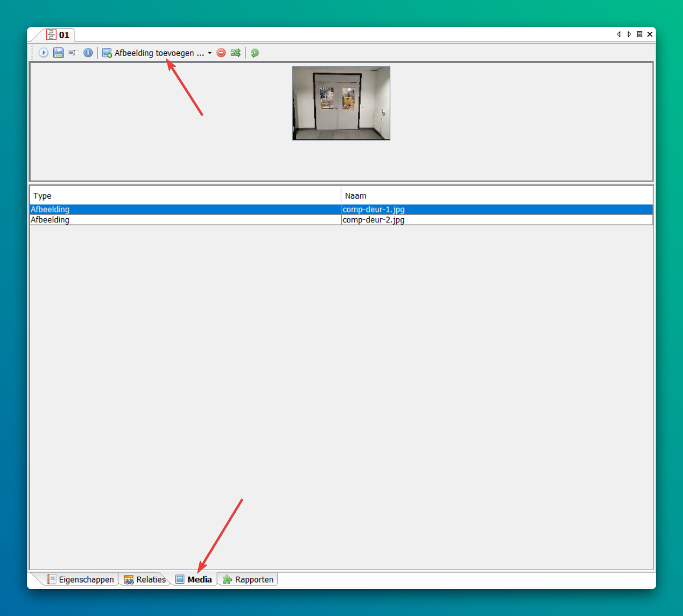683x616 pixels.
Task: Click the Naam column header
Action: pyautogui.click(x=356, y=196)
